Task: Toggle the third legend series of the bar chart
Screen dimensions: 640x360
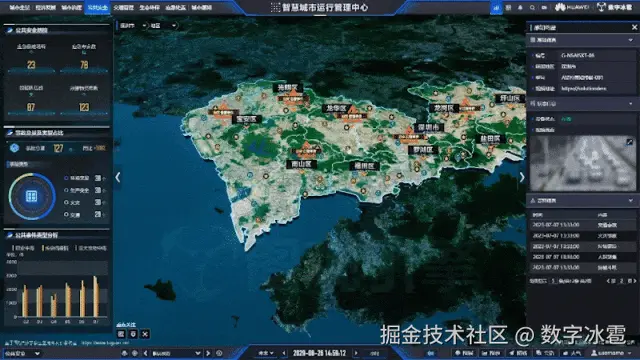Action: (91, 248)
